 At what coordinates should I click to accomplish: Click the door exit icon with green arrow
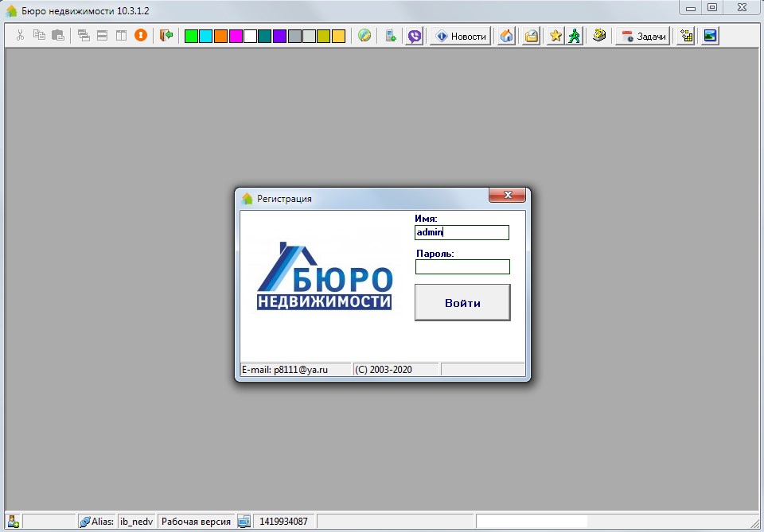[x=166, y=36]
